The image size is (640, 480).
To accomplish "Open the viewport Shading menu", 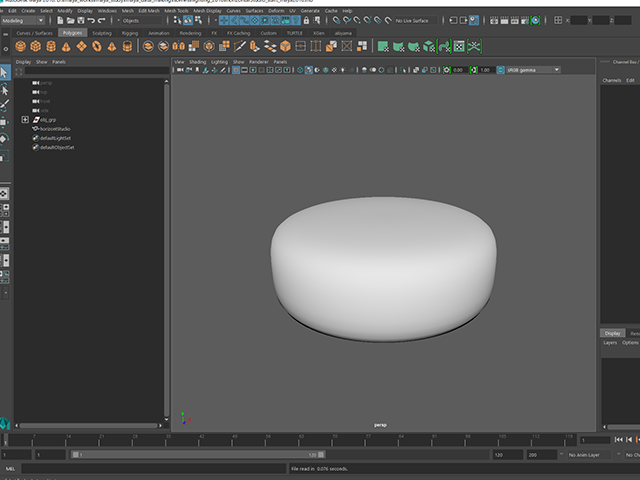I will click(x=198, y=62).
